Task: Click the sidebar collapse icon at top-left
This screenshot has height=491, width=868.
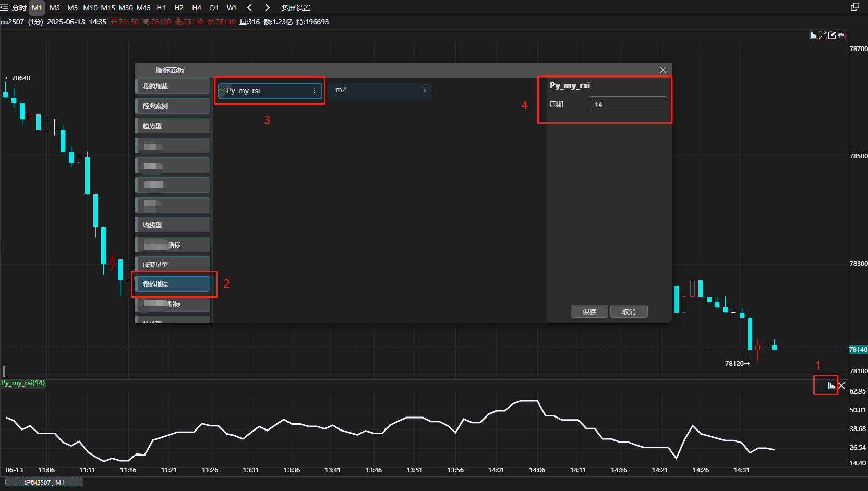Action: click(x=4, y=7)
